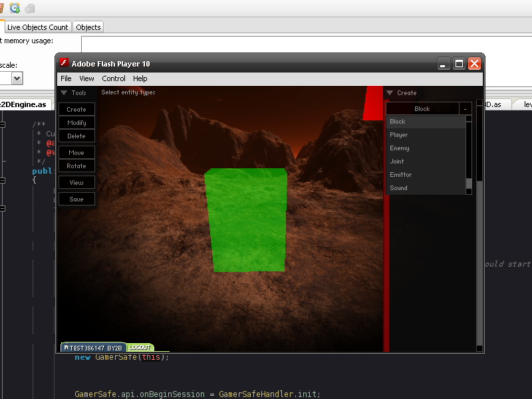
Task: Select the Delete tool
Action: tap(76, 136)
